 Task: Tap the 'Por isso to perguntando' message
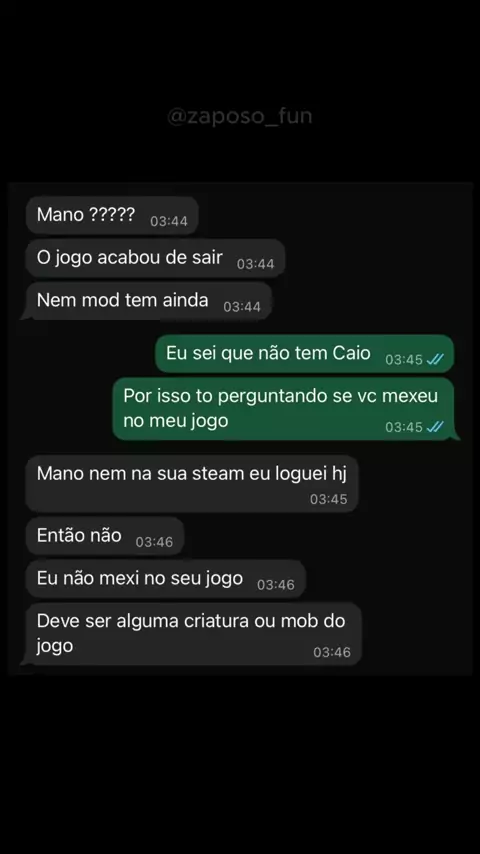tap(284, 408)
